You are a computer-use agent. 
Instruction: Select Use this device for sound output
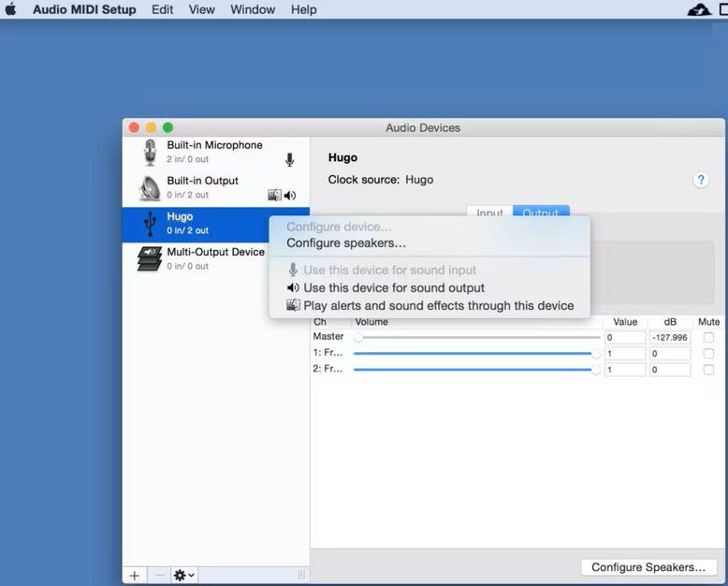[394, 288]
